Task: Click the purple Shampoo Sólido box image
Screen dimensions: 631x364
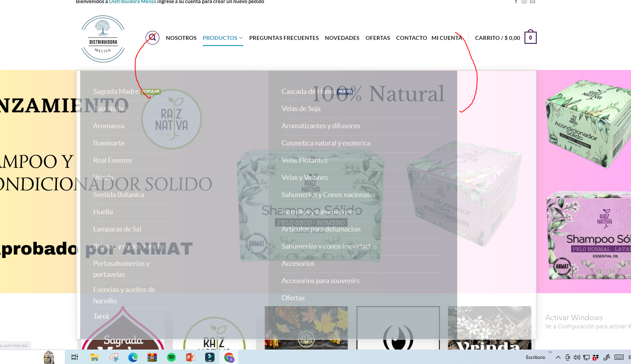Action: pyautogui.click(x=588, y=235)
